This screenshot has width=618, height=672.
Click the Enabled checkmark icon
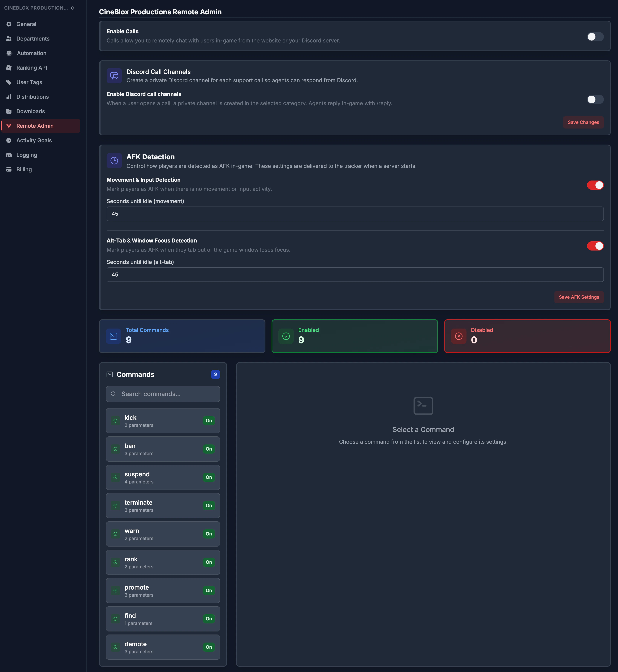pyautogui.click(x=286, y=336)
